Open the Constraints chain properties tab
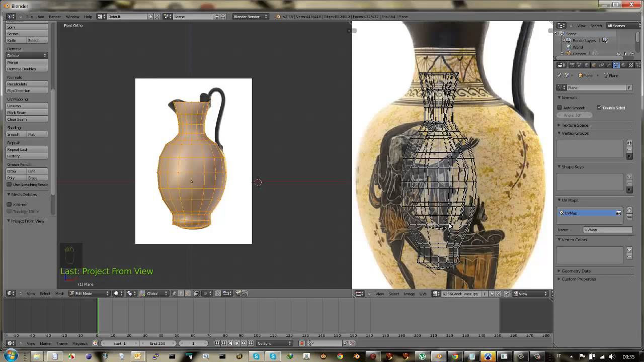 pyautogui.click(x=601, y=65)
